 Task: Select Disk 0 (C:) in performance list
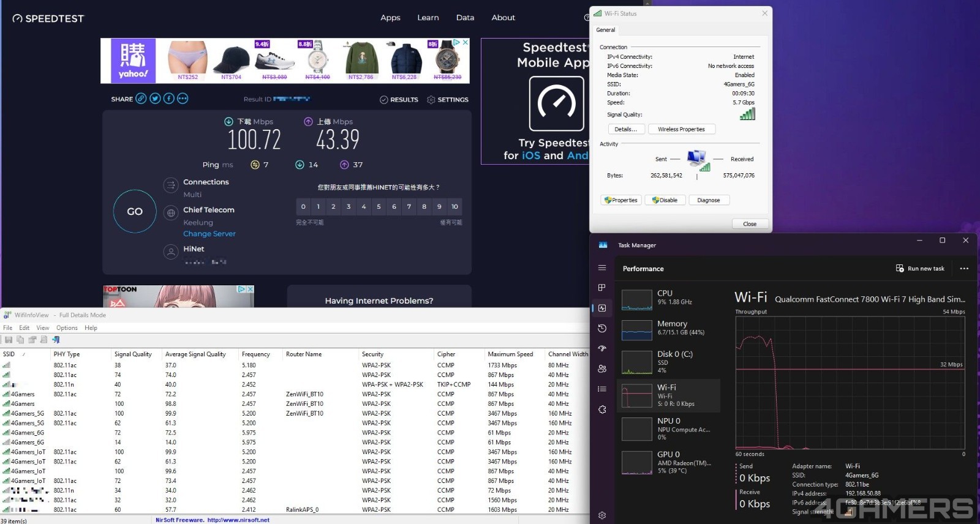pyautogui.click(x=669, y=362)
